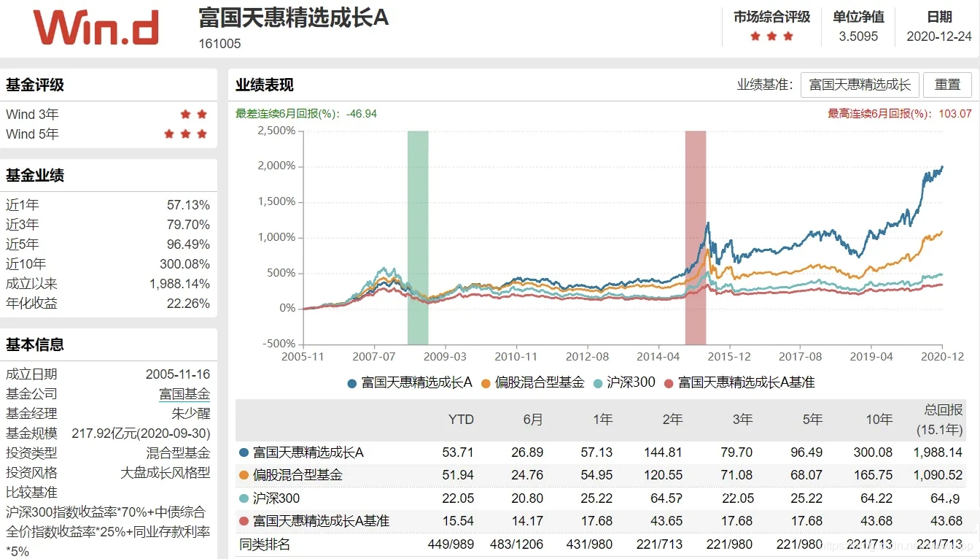Click the red best-period highlight band
This screenshot has width=980, height=559.
tap(696, 237)
